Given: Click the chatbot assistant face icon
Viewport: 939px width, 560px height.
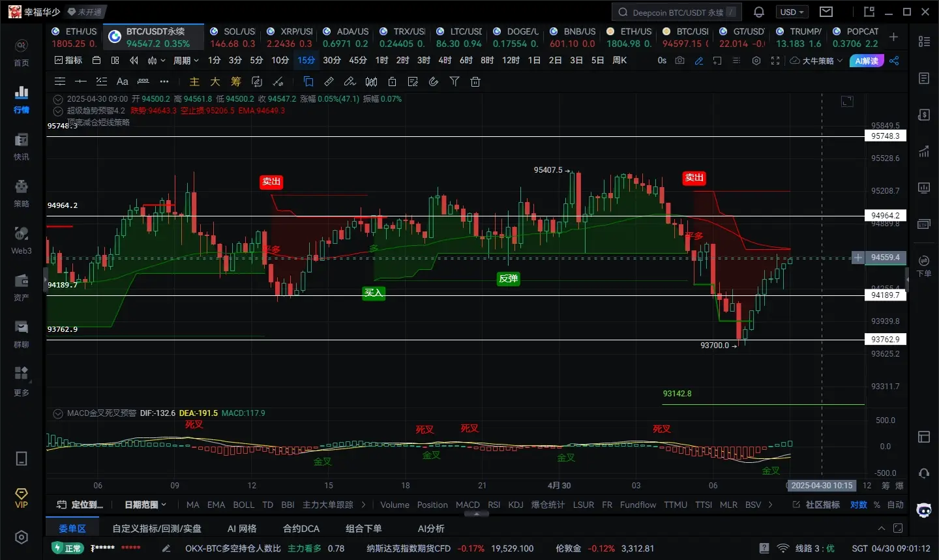Looking at the screenshot, I should pyautogui.click(x=924, y=510).
